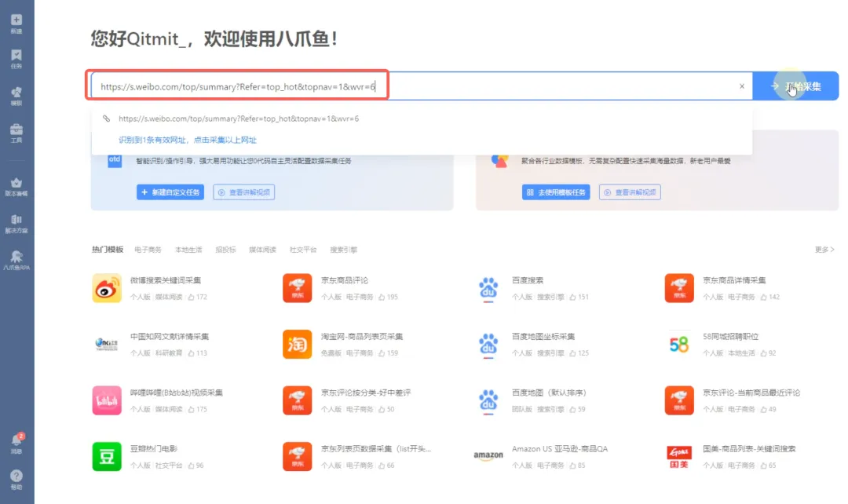The width and height of the screenshot is (848, 504).
Task: Open the Gome icon for 国美-商品列表-关键词搜索
Action: pyautogui.click(x=679, y=457)
